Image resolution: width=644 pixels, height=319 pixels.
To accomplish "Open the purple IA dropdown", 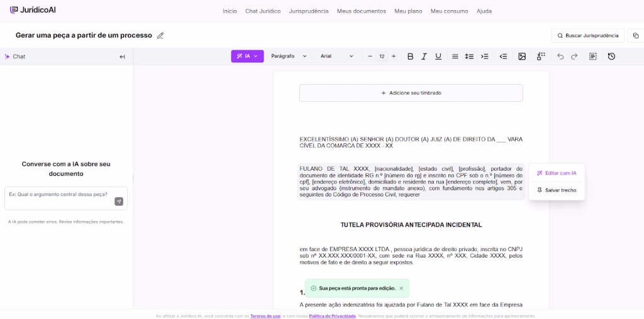I will coord(247,56).
